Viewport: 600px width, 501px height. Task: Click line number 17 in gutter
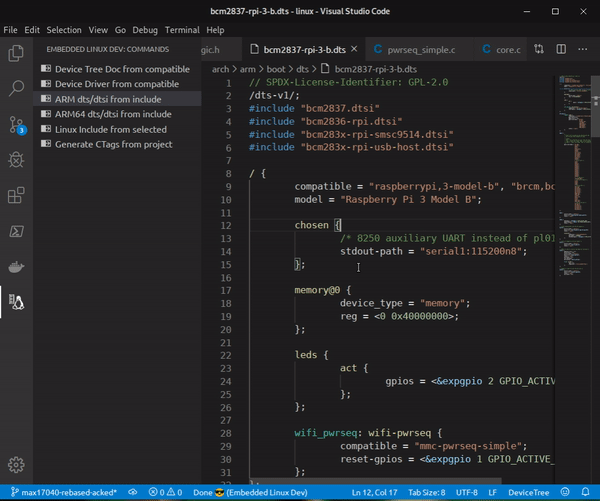[226, 290]
